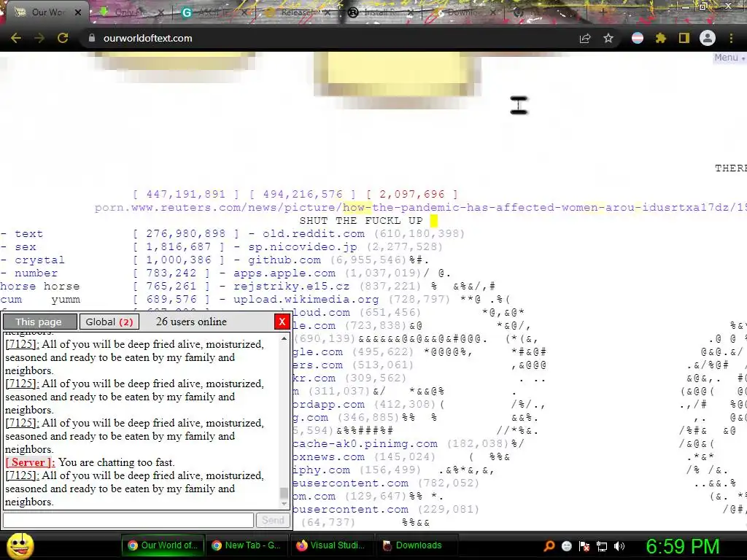Open the extensions puzzle-piece menu

click(x=660, y=38)
